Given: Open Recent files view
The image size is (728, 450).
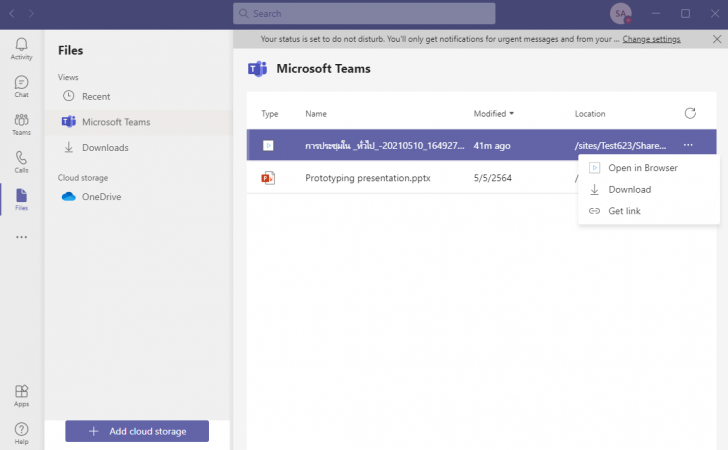Looking at the screenshot, I should click(138, 96).
